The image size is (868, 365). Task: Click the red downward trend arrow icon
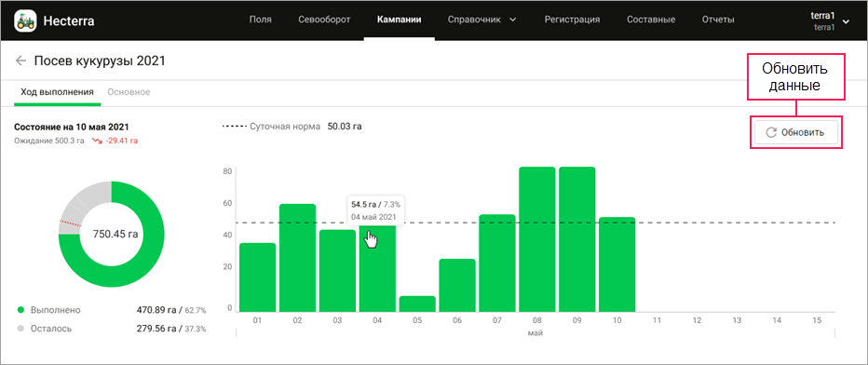[x=98, y=141]
